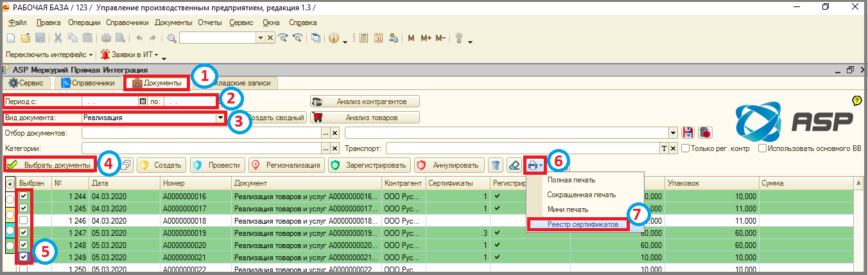Click the yellow help question icon
Image resolution: width=868 pixels, height=275 pixels.
(x=856, y=100)
